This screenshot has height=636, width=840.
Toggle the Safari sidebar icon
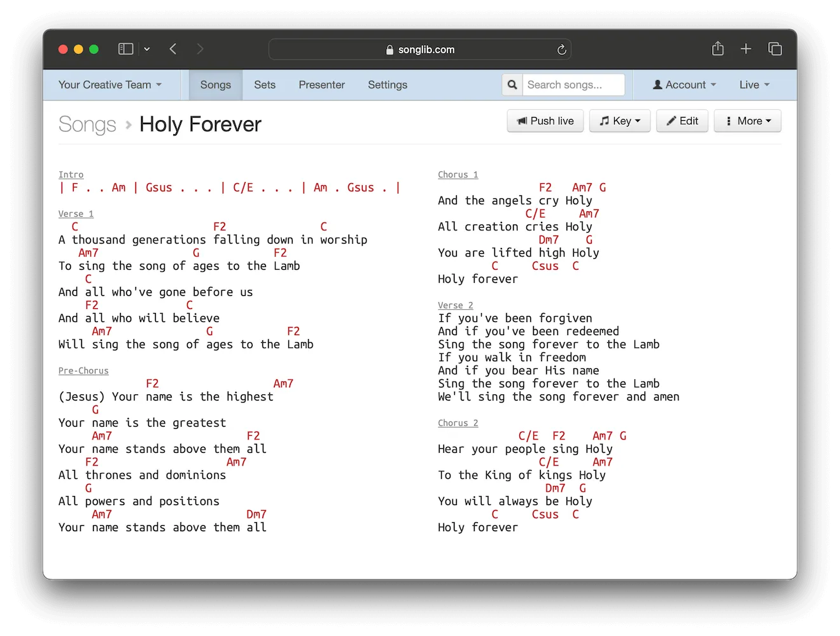125,49
